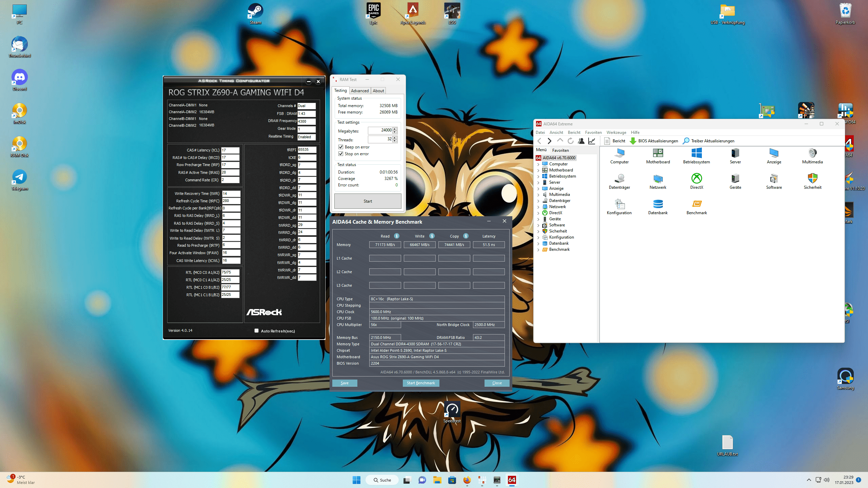Open the Multimedia icon in AIDA64 main pane
Viewport: 868px width, 488px height.
(x=812, y=156)
